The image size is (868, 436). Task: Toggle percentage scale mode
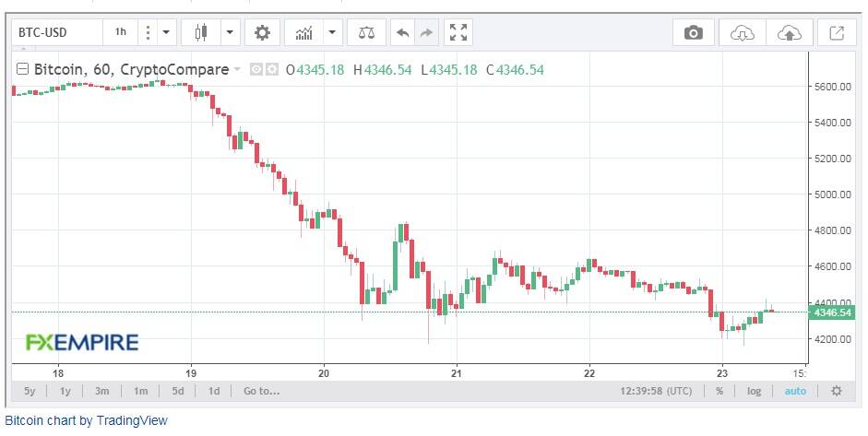[x=719, y=391]
